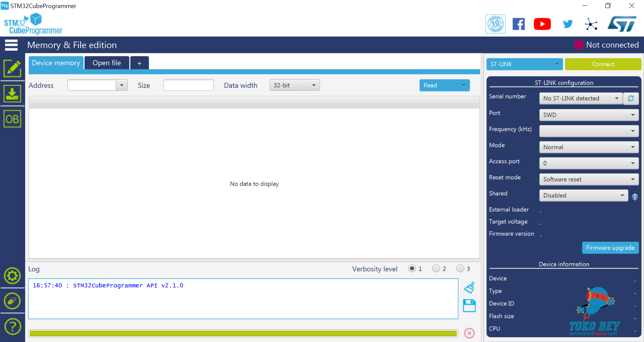Open Memory & File edition pencil icon
The height and width of the screenshot is (342, 644).
click(x=12, y=68)
